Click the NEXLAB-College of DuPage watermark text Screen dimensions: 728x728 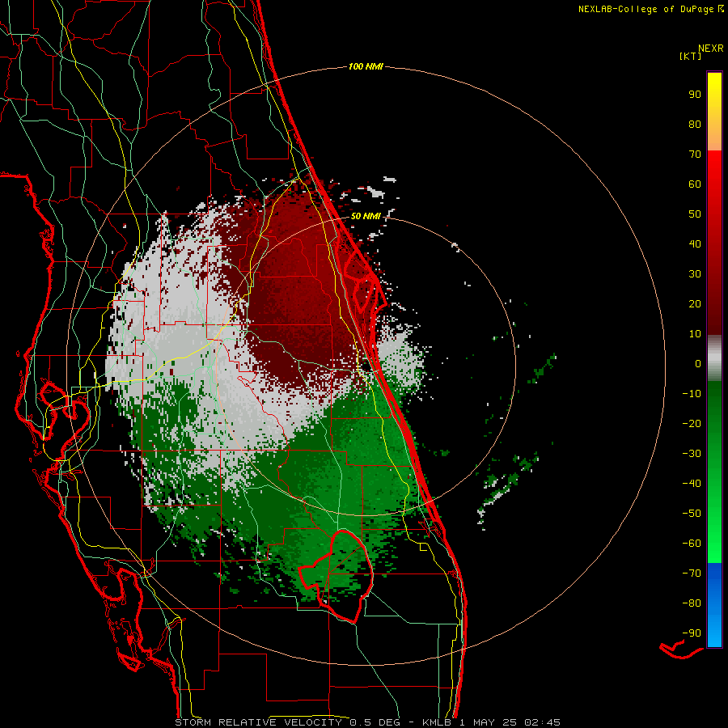(x=650, y=9)
